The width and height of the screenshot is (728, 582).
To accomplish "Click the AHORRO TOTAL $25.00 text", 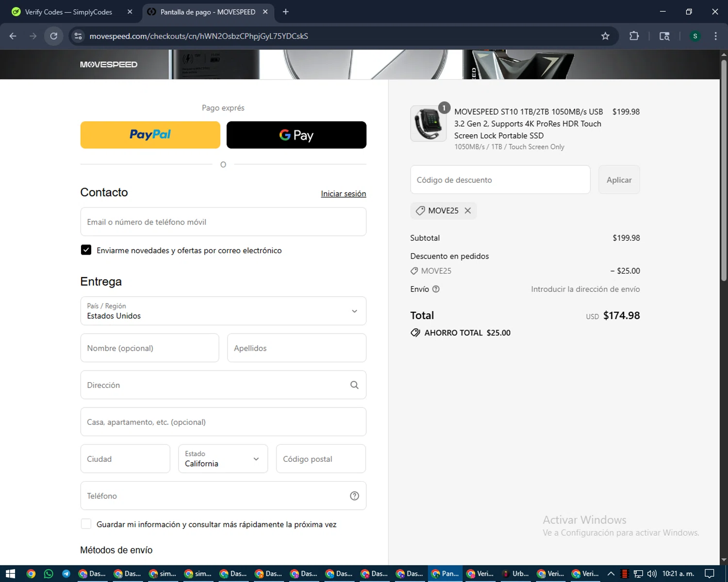I will coord(467,333).
